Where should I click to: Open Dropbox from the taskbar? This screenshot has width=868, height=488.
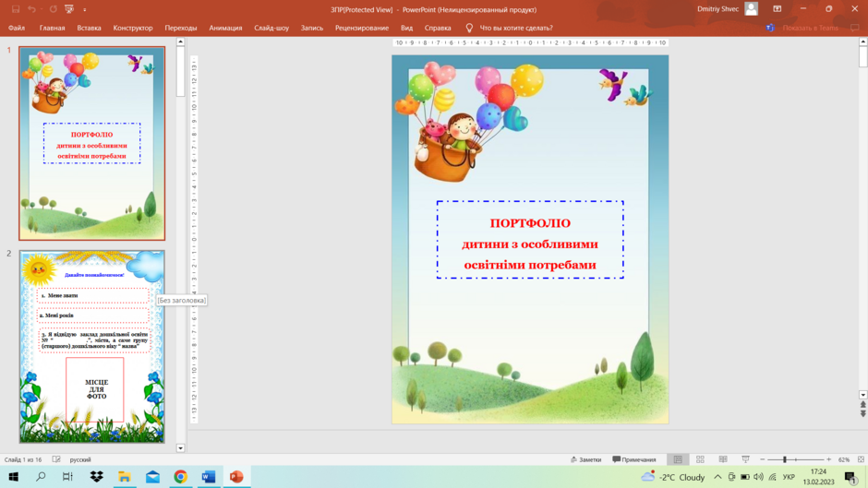[96, 476]
